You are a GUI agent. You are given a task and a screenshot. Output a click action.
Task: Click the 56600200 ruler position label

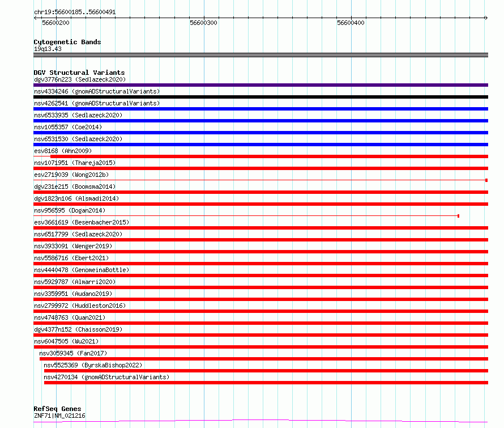click(x=55, y=23)
